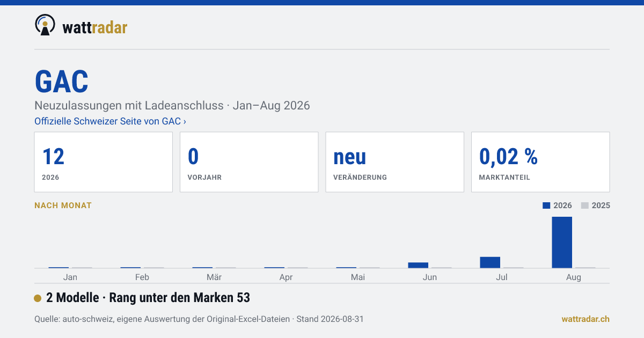
Task: Click the blue June 2026 bar
Action: 418,265
